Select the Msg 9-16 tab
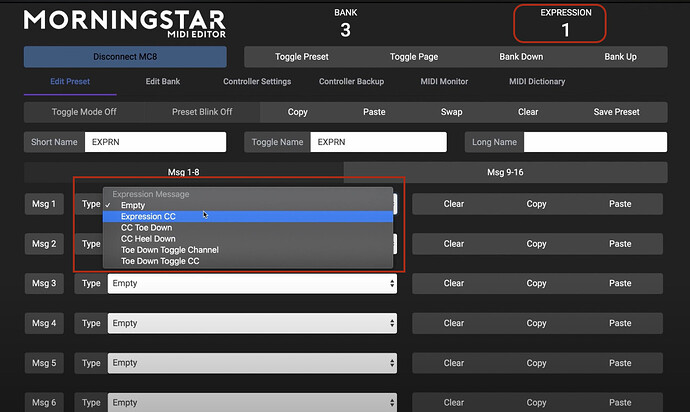 click(505, 172)
